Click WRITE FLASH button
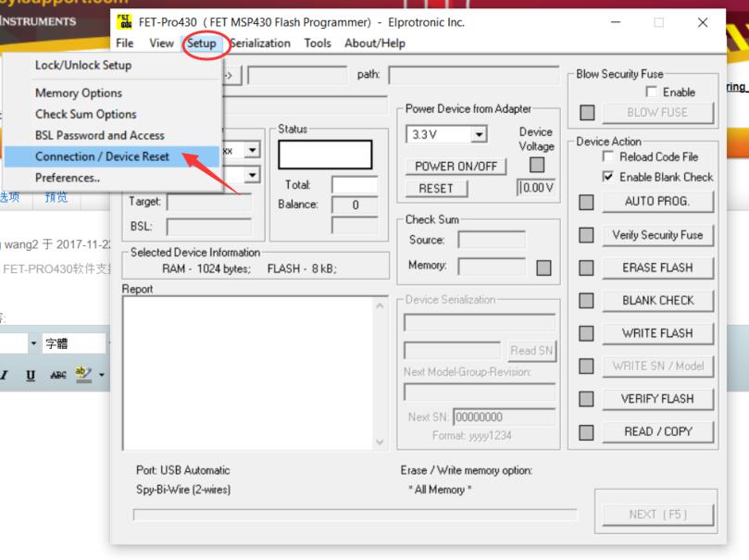This screenshot has width=749, height=560. pyautogui.click(x=657, y=333)
